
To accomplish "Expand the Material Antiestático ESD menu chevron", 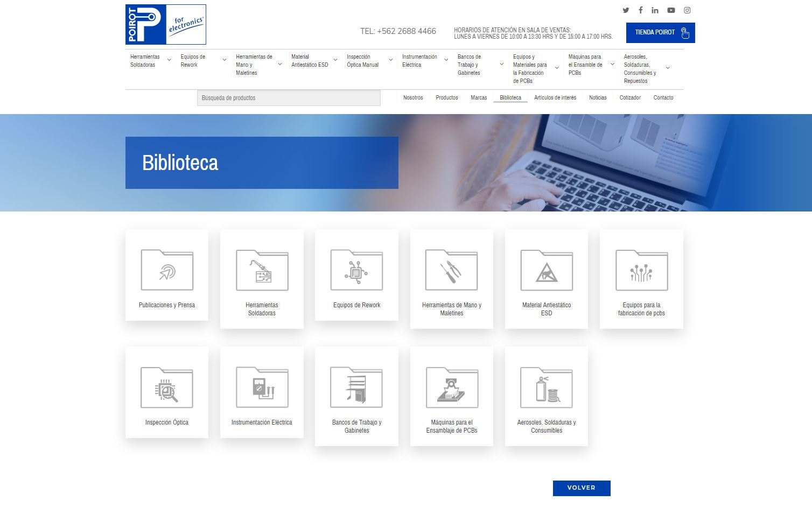I will coord(335,60).
